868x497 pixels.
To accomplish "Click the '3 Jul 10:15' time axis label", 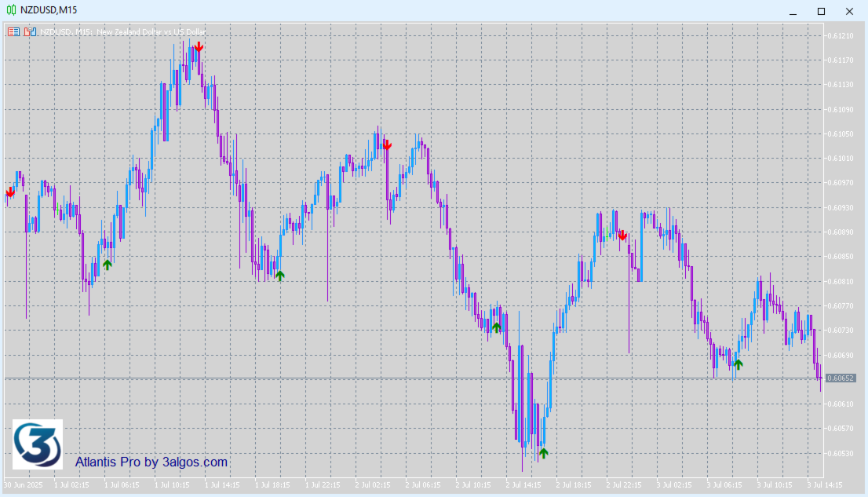I will click(x=775, y=484).
